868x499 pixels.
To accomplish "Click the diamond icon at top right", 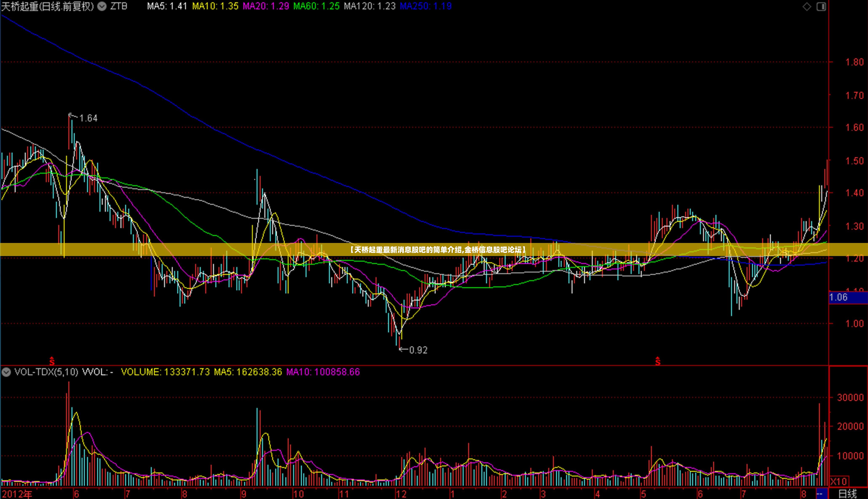I will [x=807, y=7].
